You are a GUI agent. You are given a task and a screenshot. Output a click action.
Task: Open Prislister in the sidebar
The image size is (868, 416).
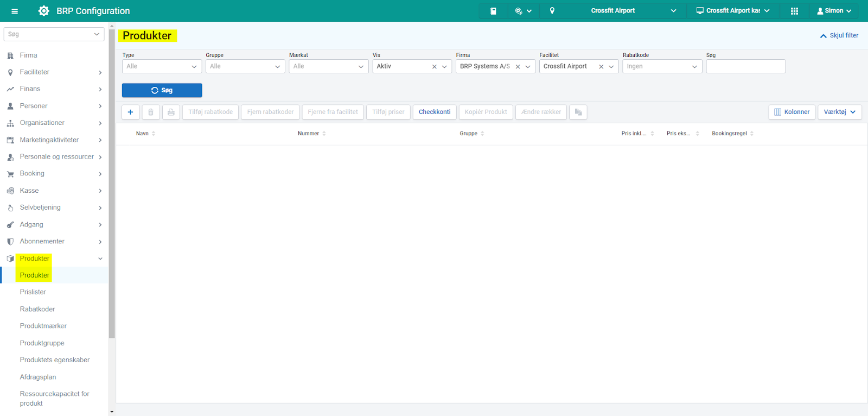coord(33,292)
